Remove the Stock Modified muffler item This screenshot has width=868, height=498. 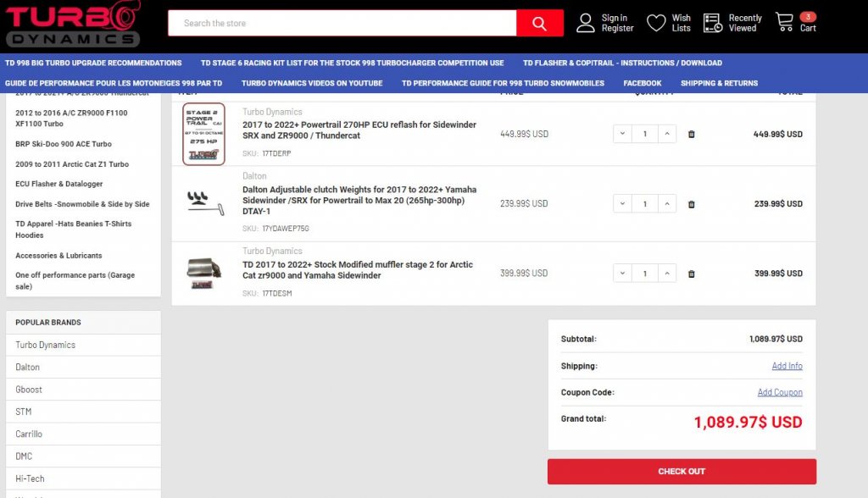pyautogui.click(x=691, y=274)
